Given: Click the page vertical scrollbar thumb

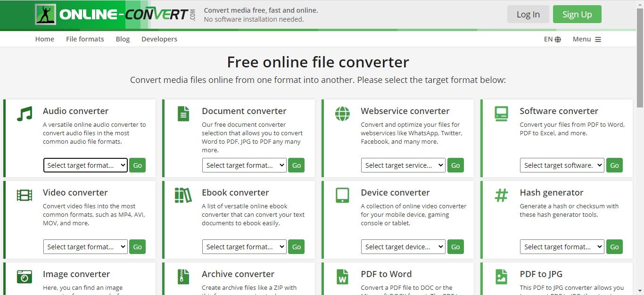Looking at the screenshot, I should [640, 59].
